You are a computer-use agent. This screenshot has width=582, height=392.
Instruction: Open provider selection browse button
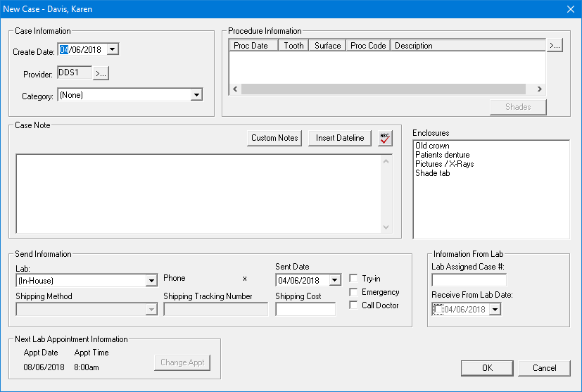pyautogui.click(x=101, y=73)
